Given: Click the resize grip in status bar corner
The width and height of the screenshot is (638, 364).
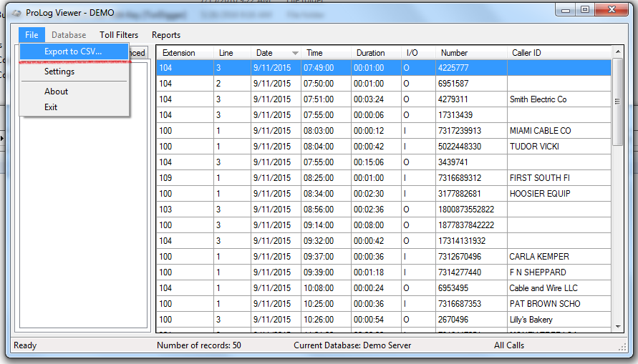Looking at the screenshot, I should (x=622, y=346).
